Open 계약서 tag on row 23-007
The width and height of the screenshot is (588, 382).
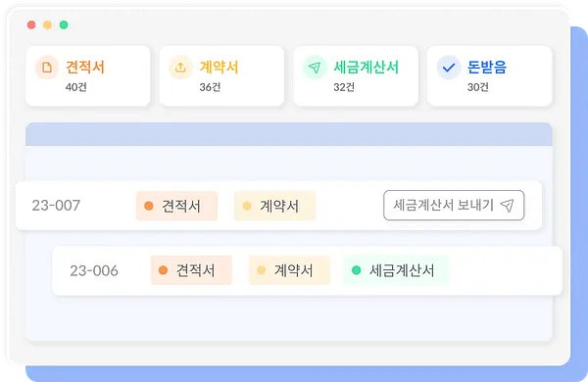pos(274,206)
